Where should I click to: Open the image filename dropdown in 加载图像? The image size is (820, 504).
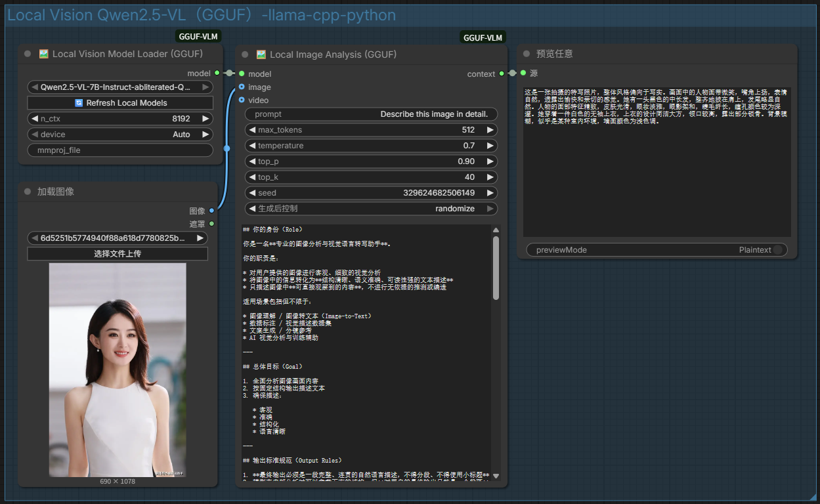[118, 238]
